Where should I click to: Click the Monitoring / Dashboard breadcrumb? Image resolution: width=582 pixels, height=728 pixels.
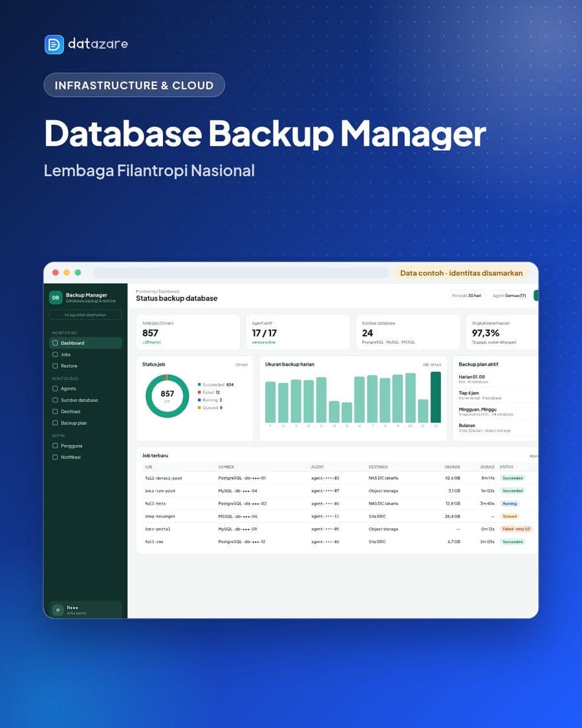pyautogui.click(x=157, y=291)
